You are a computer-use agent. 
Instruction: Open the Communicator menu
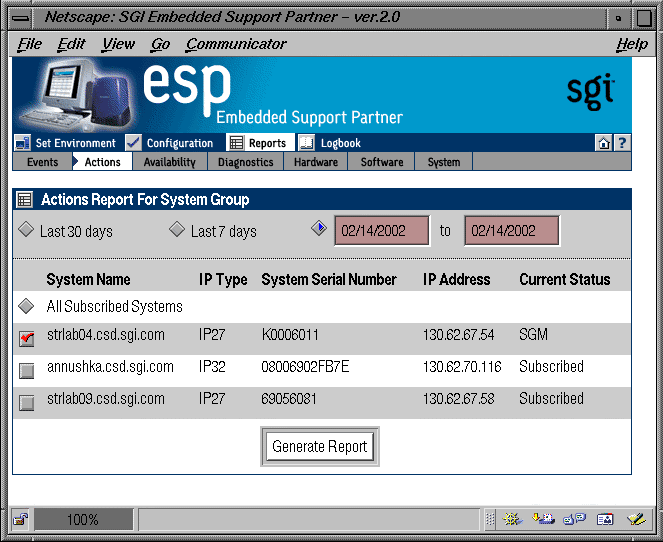pos(236,44)
